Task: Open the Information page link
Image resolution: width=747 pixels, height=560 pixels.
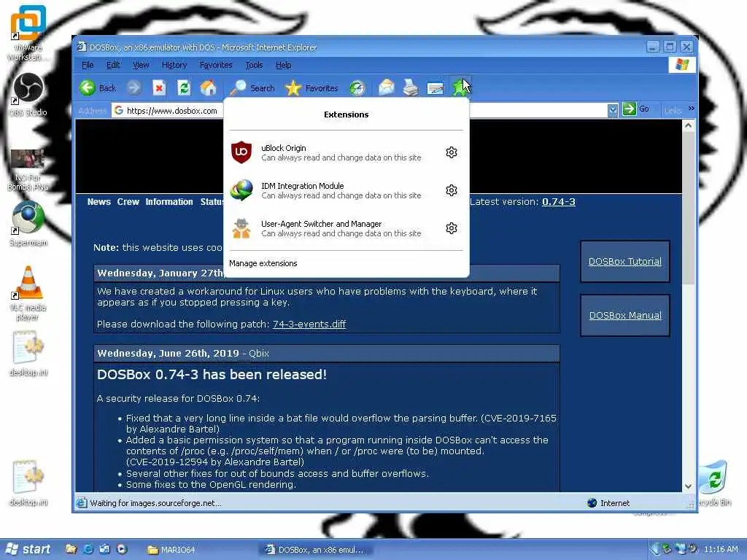Action: point(169,202)
